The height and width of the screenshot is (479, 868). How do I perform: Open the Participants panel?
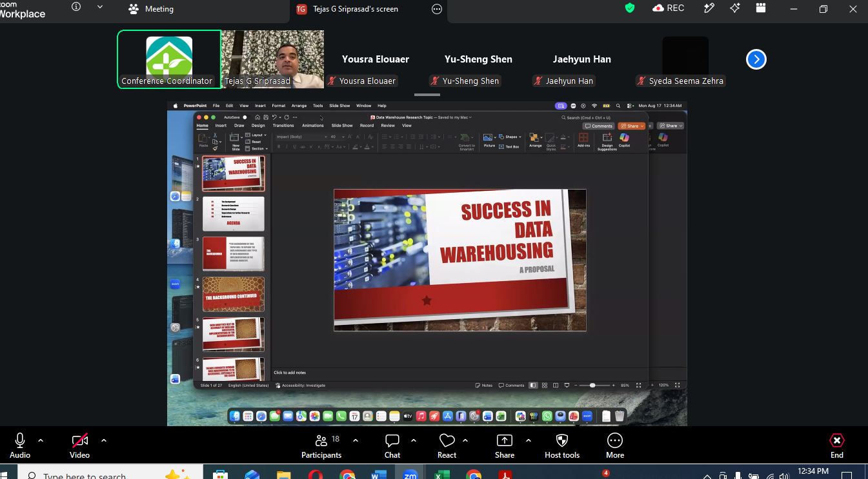coord(321,445)
